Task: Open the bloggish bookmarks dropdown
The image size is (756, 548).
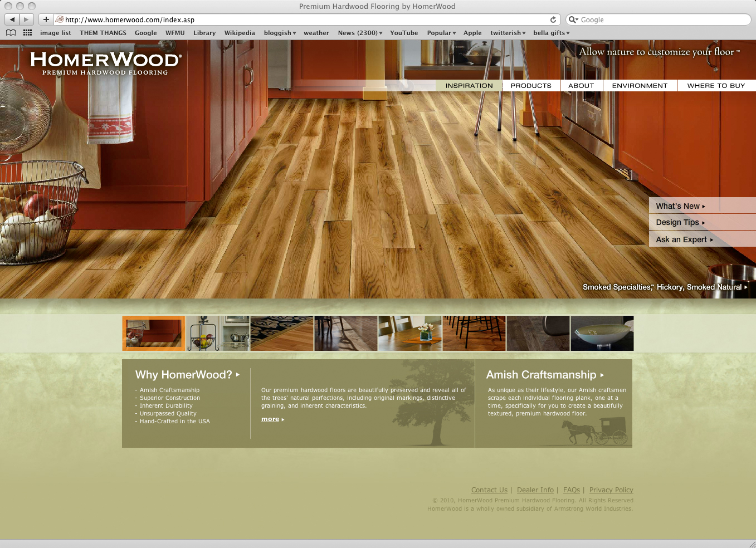Action: click(x=280, y=33)
